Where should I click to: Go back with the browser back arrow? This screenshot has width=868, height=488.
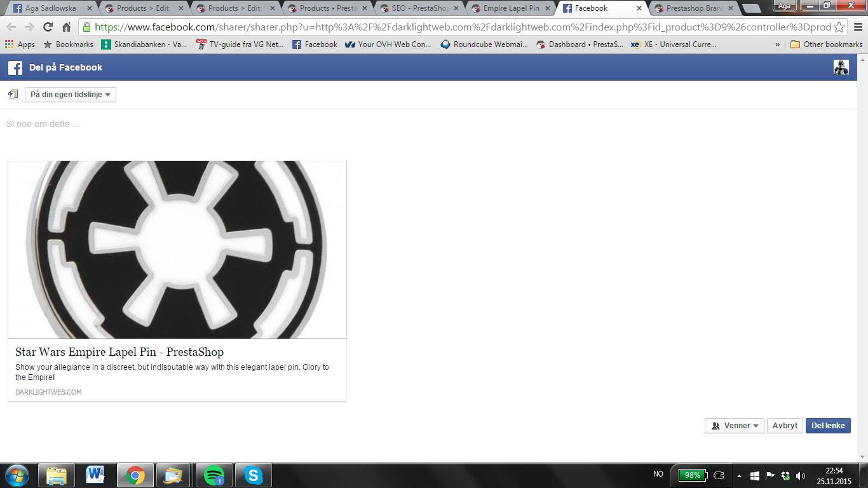[x=11, y=27]
